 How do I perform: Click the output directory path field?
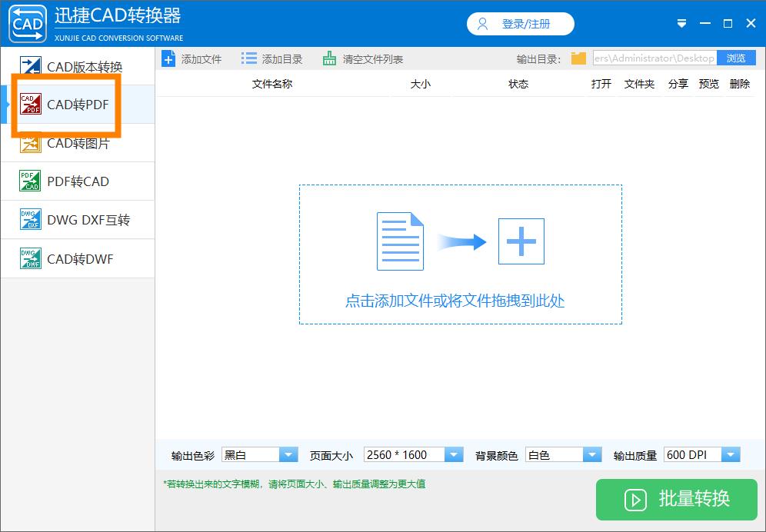point(654,58)
